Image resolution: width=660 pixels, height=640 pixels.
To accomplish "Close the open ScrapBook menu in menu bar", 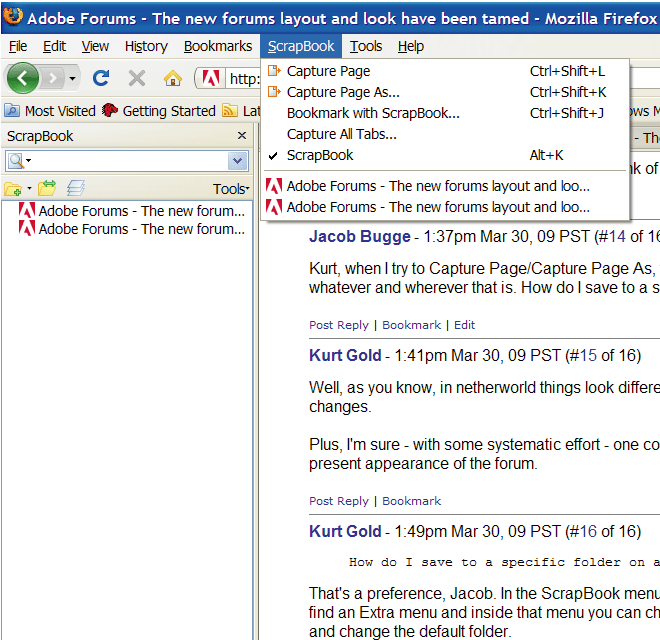I will (x=301, y=46).
